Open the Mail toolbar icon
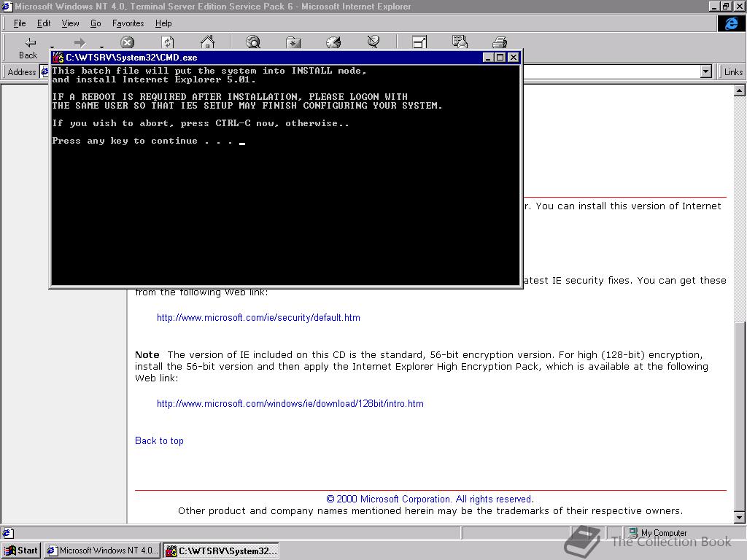The width and height of the screenshot is (747, 560). pos(460,42)
